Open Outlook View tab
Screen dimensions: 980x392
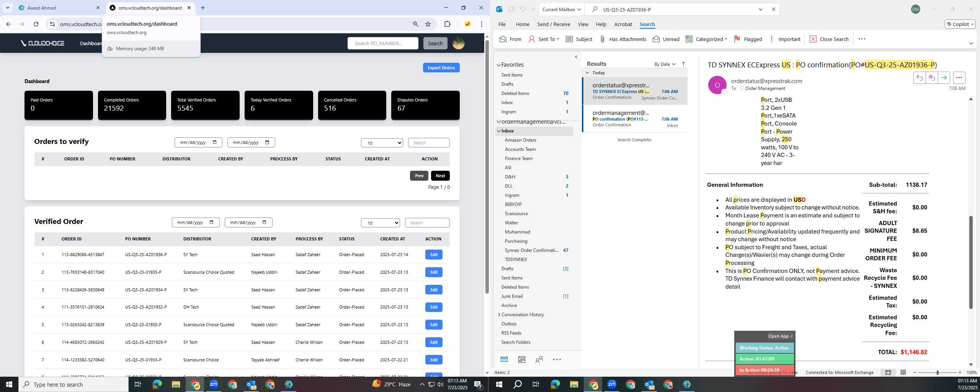click(583, 24)
